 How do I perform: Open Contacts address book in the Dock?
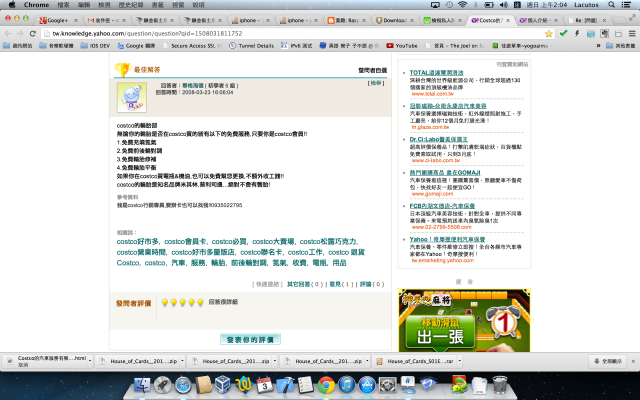203,384
